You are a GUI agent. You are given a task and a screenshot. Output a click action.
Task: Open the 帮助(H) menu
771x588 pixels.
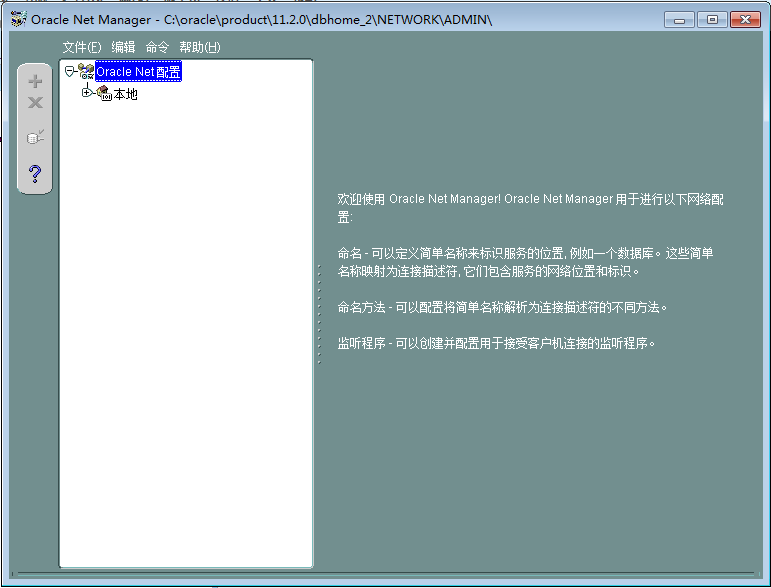coord(200,47)
